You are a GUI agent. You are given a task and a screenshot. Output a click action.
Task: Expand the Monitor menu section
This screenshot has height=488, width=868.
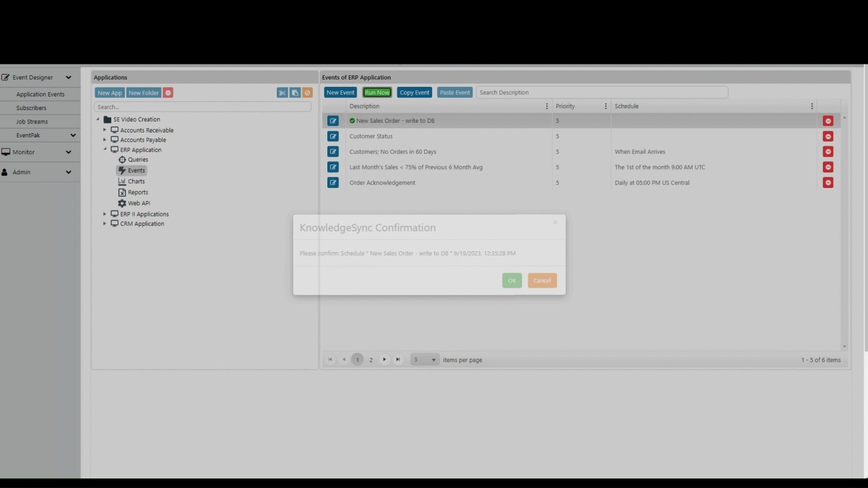coord(68,152)
